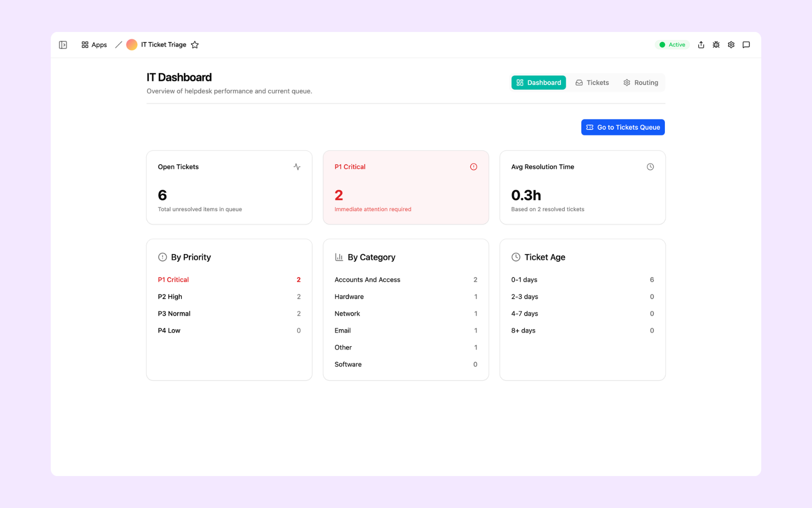The image size is (812, 508).
Task: Click the clock icon on Avg Resolution Time
Action: pyautogui.click(x=650, y=167)
